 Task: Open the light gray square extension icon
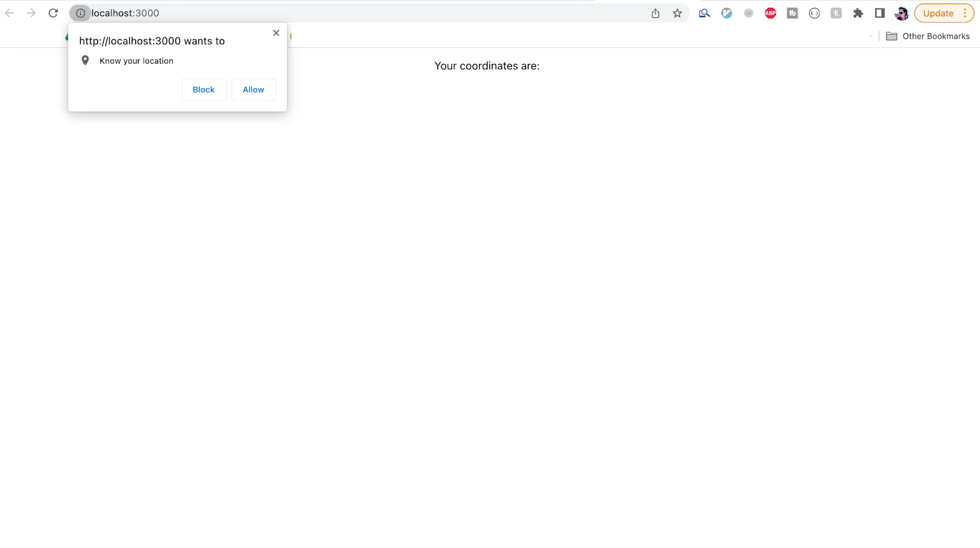tap(836, 13)
